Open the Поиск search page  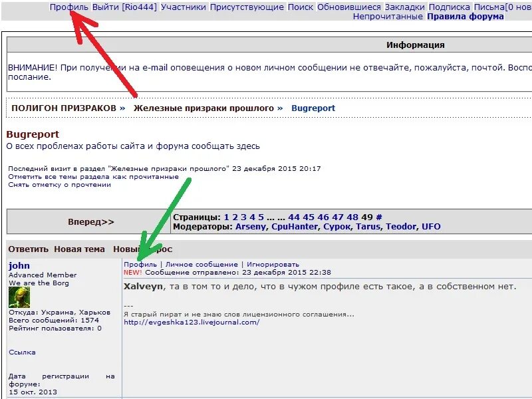300,7
